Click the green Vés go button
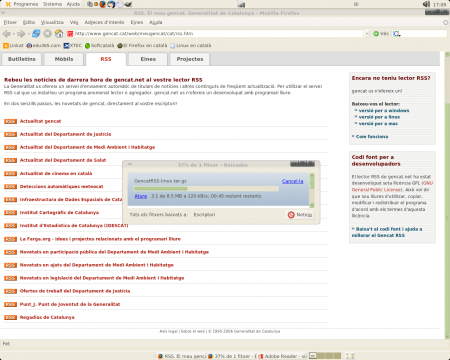This screenshot has height=360, width=450. pyautogui.click(x=381, y=34)
